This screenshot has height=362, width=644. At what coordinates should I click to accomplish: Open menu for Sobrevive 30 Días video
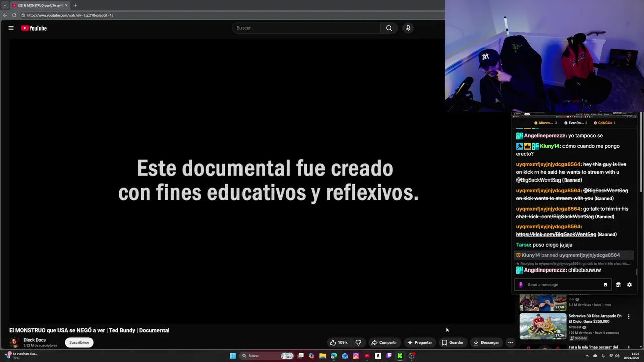[x=628, y=317]
